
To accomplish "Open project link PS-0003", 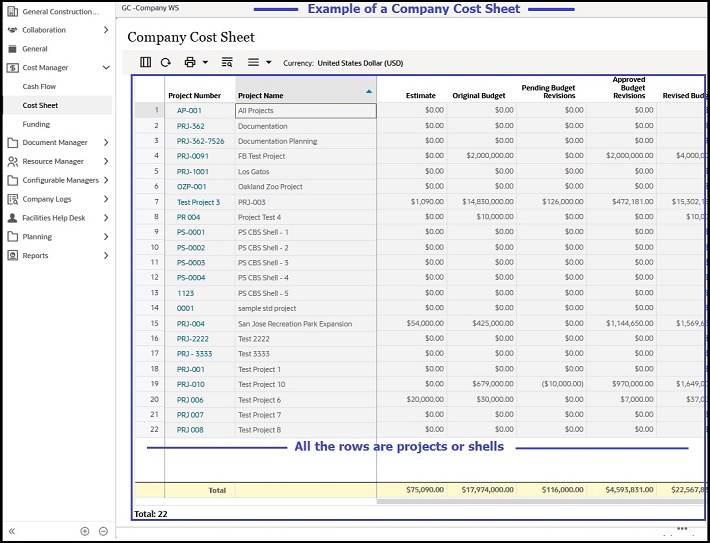I will tap(191, 263).
